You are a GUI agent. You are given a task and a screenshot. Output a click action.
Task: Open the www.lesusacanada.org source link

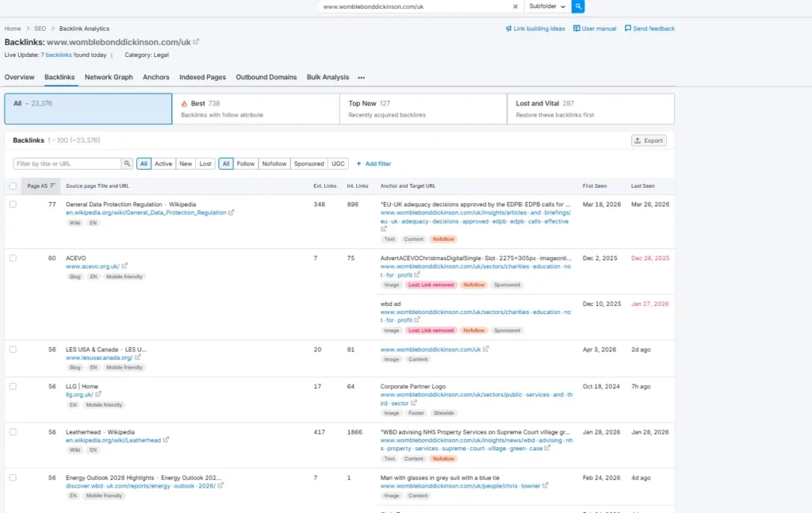[99, 358]
